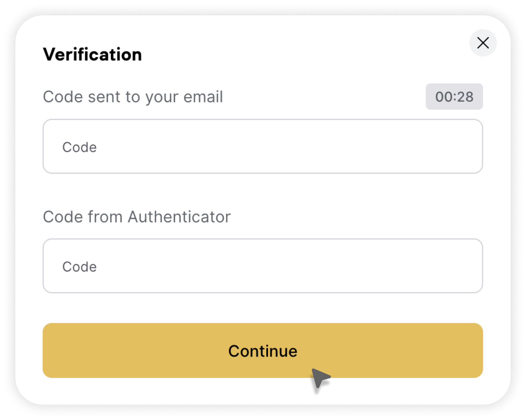Click the 00:28 resend countdown timer

(x=454, y=97)
